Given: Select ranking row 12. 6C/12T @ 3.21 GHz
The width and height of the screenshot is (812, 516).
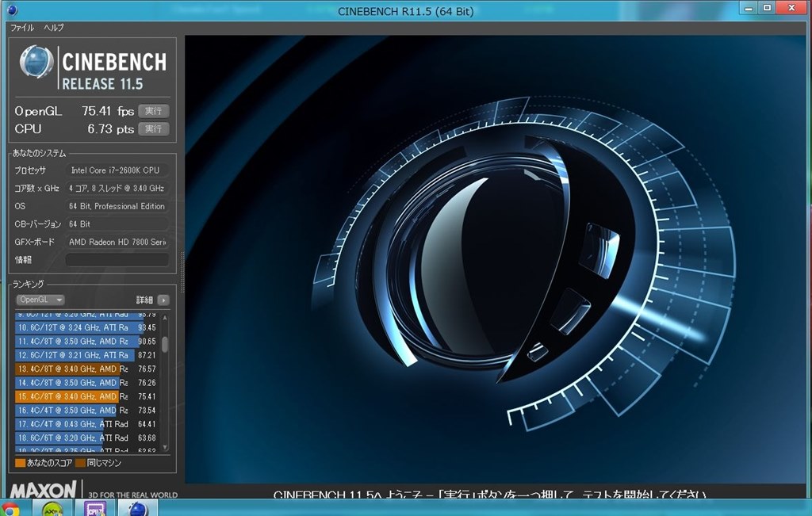Looking at the screenshot, I should click(x=86, y=355).
